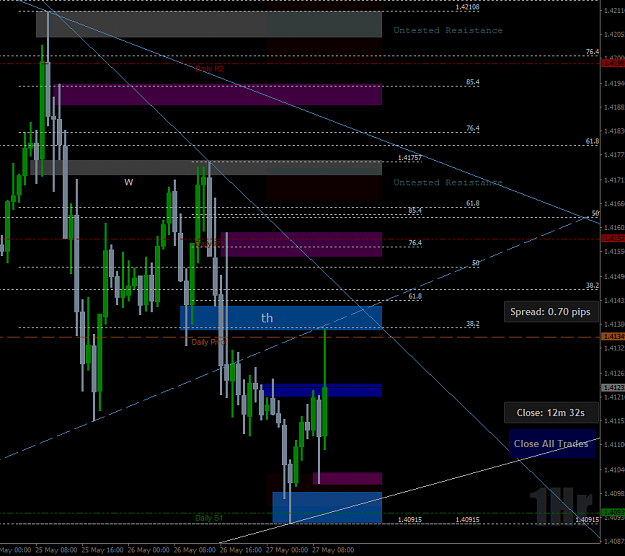Click the Close All Trades button

552,444
